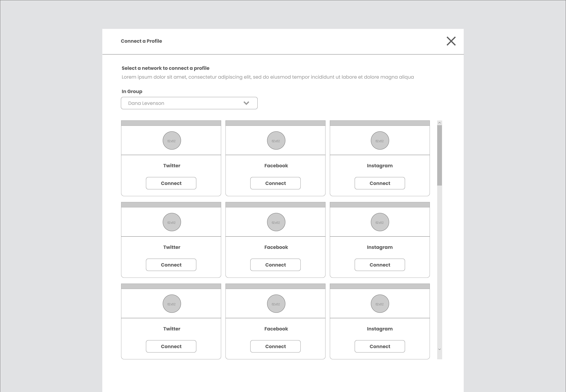The width and height of the screenshot is (566, 392).
Task: Click the third-row Twitter avatar placeholder
Action: pos(172,304)
